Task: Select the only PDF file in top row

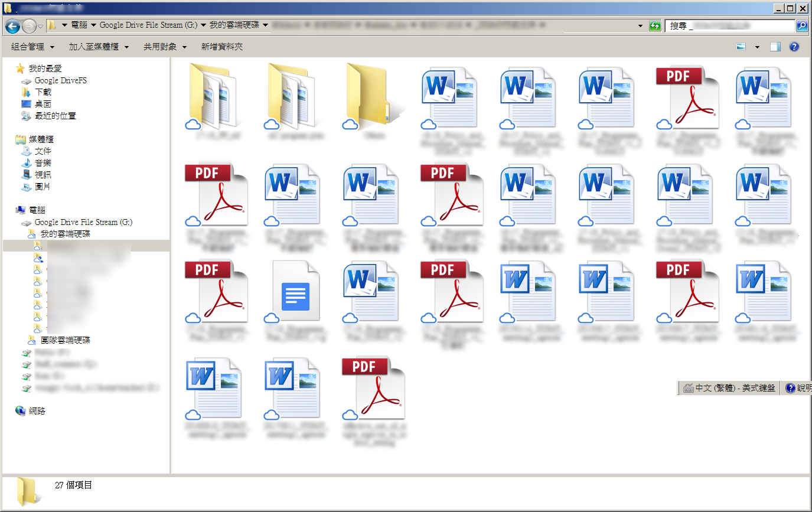Action: click(x=687, y=97)
